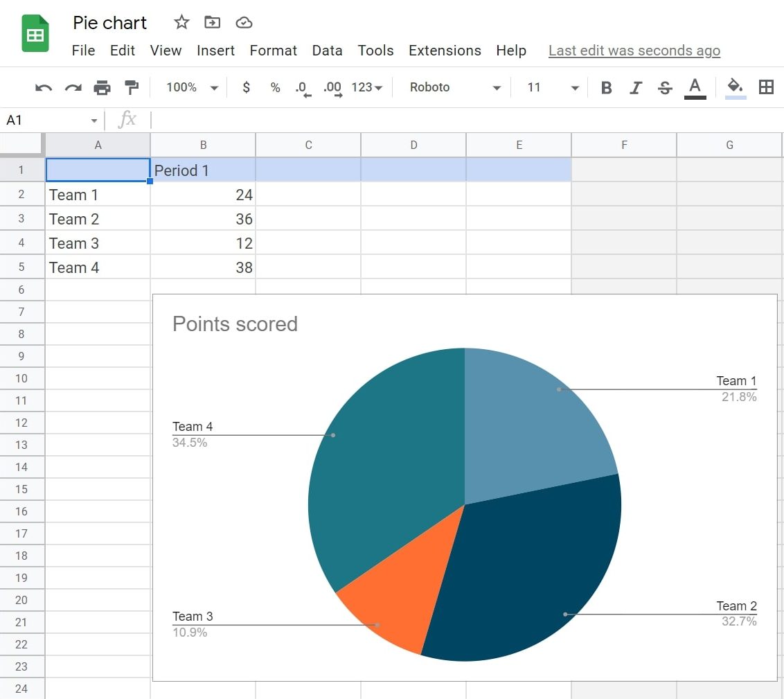Toggle Italic formatting
This screenshot has width=784, height=699.
(x=636, y=88)
